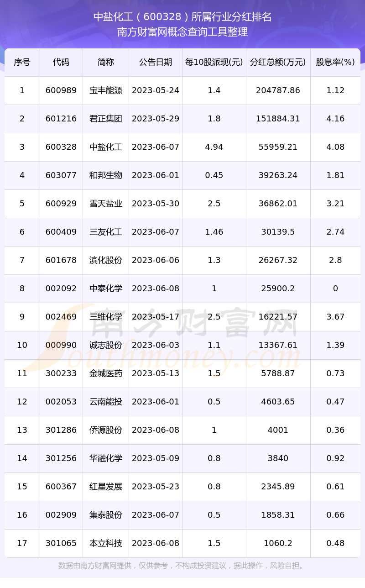The width and height of the screenshot is (365, 588).
Task: Select the 宝丰能源 name cell
Action: (x=106, y=90)
